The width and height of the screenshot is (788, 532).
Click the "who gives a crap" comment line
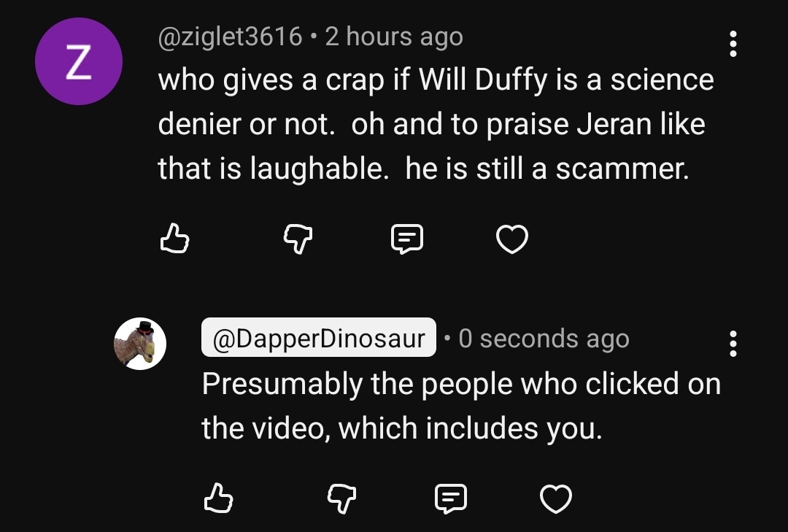[x=436, y=80]
